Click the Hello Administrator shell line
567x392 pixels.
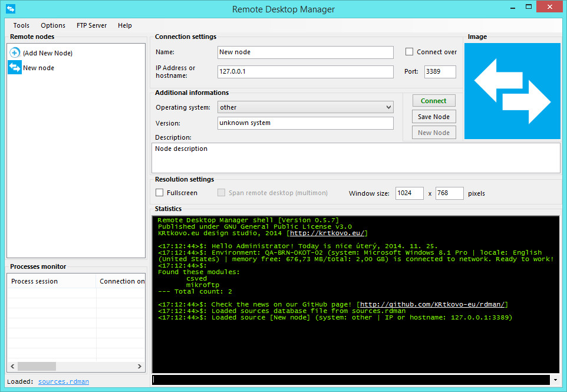[298, 246]
